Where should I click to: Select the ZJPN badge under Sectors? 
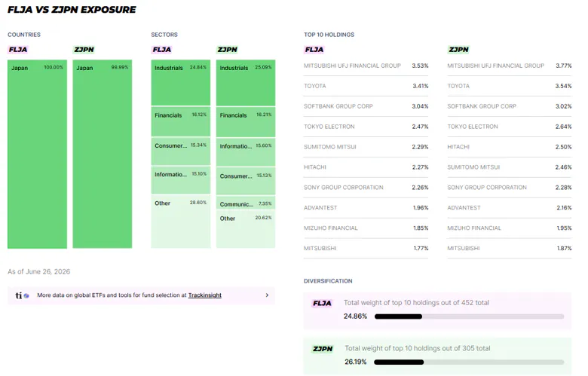click(227, 50)
